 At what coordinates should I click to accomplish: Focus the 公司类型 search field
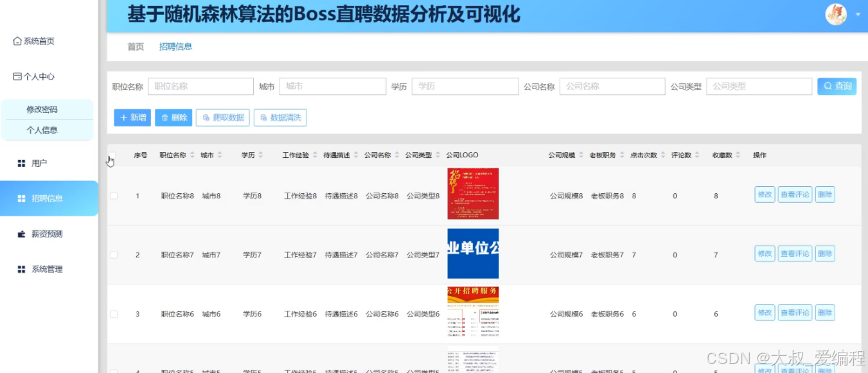tap(759, 86)
